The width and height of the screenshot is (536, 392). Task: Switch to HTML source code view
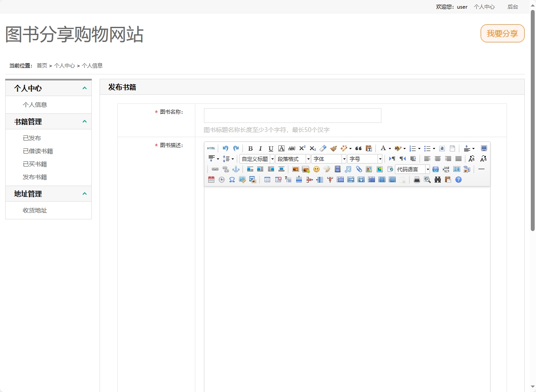point(211,148)
